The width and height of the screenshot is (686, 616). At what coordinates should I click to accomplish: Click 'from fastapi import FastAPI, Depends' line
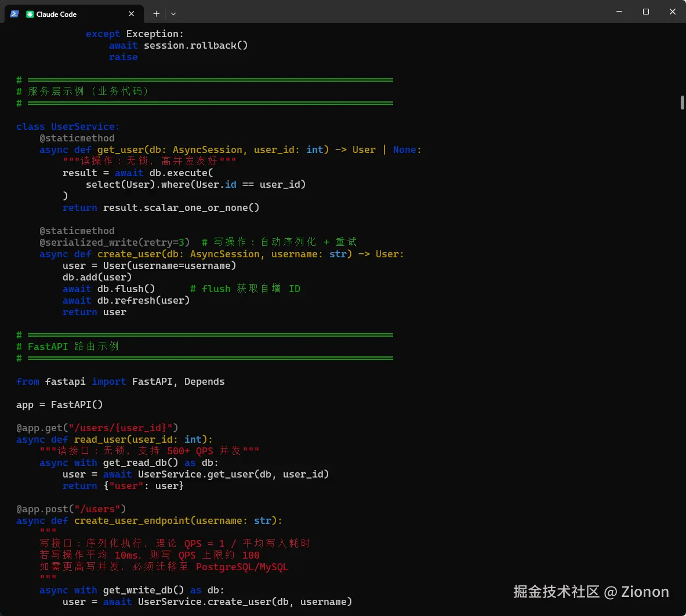point(120,381)
